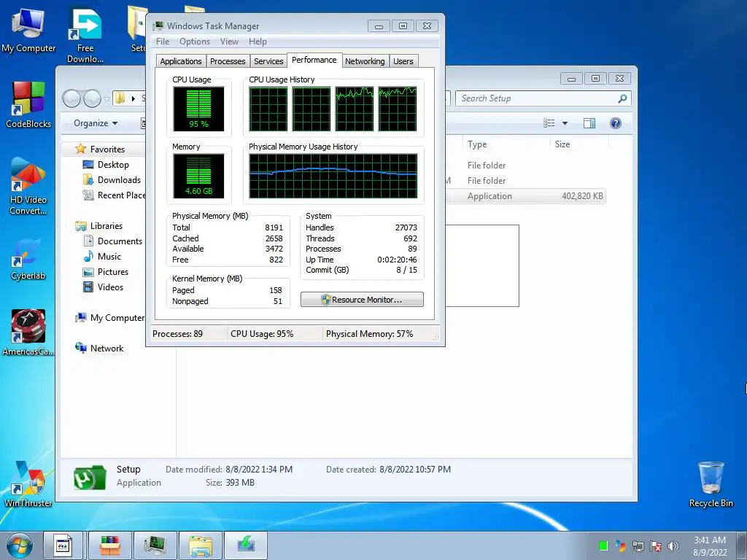Screen dimensions: 747x560
Task: Toggle Explorer preview pane icon
Action: click(x=589, y=123)
